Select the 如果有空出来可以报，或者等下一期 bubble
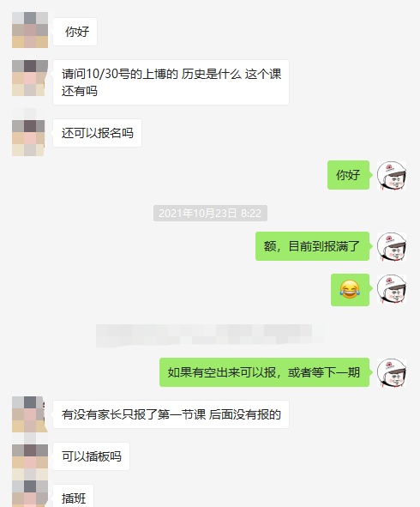 [264, 372]
